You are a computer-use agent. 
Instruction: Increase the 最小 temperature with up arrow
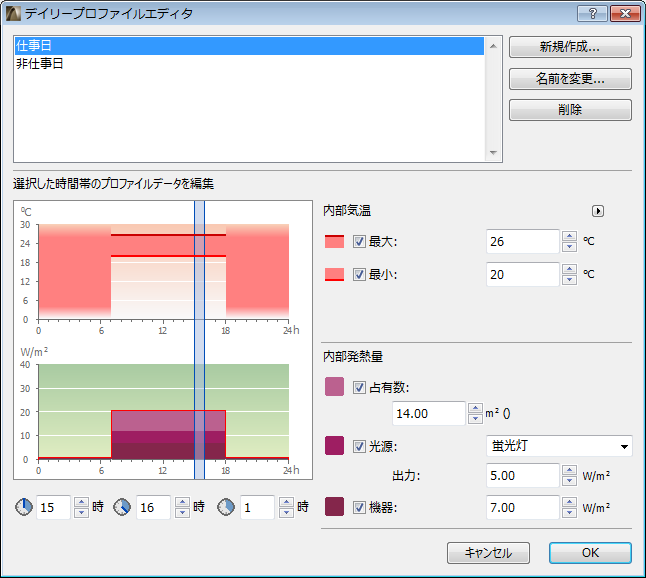pyautogui.click(x=569, y=269)
